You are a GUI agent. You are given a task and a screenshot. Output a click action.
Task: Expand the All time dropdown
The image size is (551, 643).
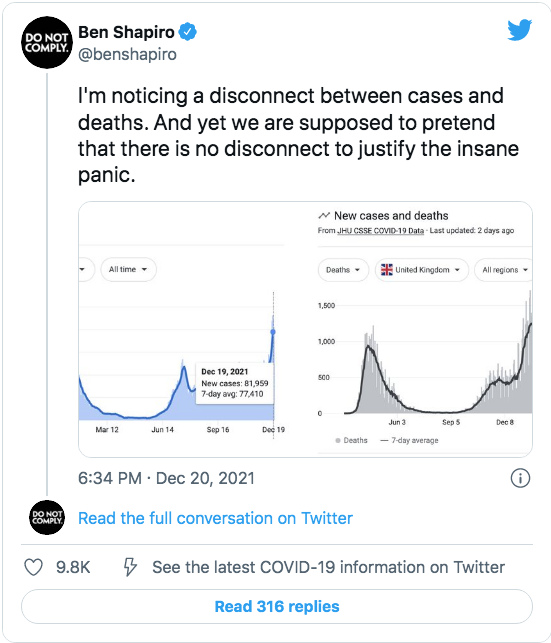point(128,269)
